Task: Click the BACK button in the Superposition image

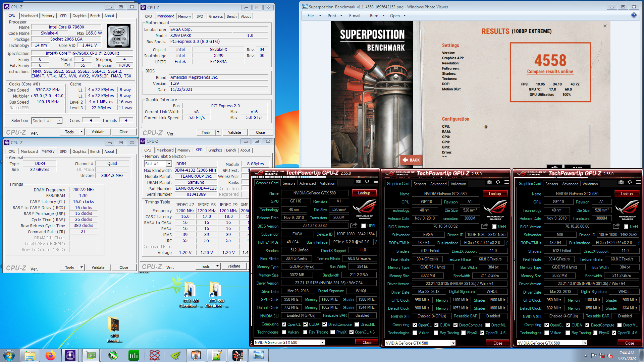Action: tap(411, 160)
